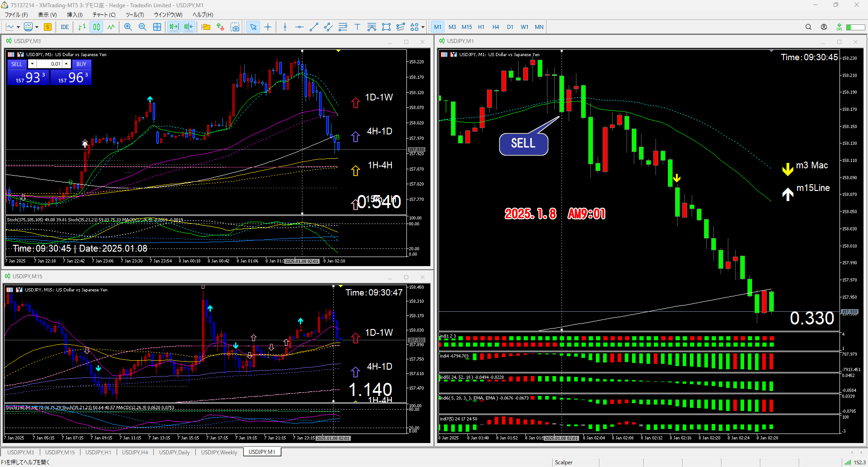Viewport: 868px width, 467px height.
Task: Click the zoom in magnifier icon
Action: [128, 27]
